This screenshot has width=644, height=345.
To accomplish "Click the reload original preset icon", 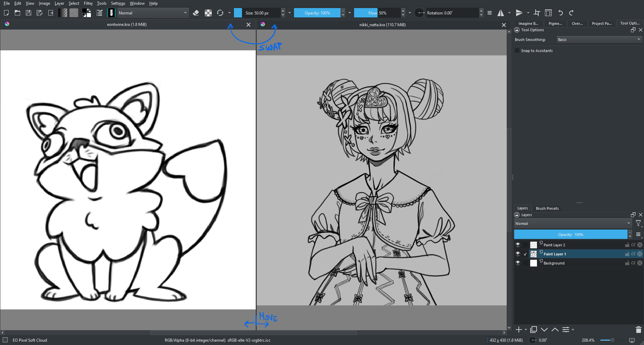I will pyautogui.click(x=220, y=13).
